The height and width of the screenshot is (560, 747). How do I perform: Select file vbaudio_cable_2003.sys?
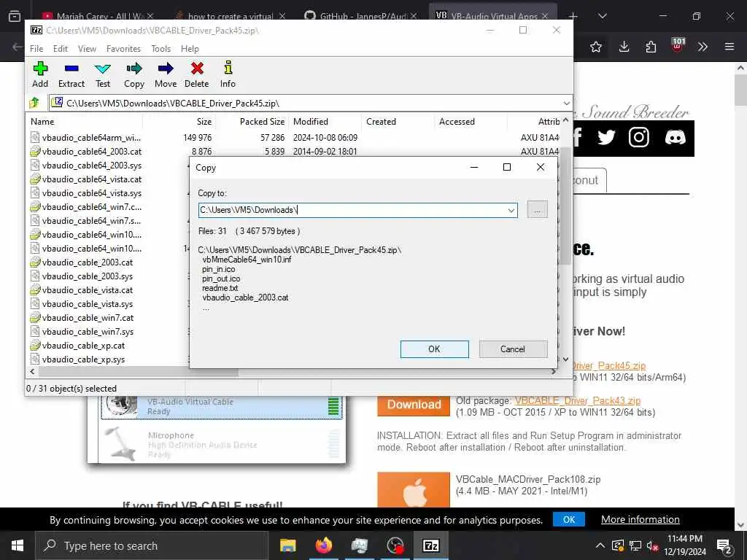click(x=88, y=276)
